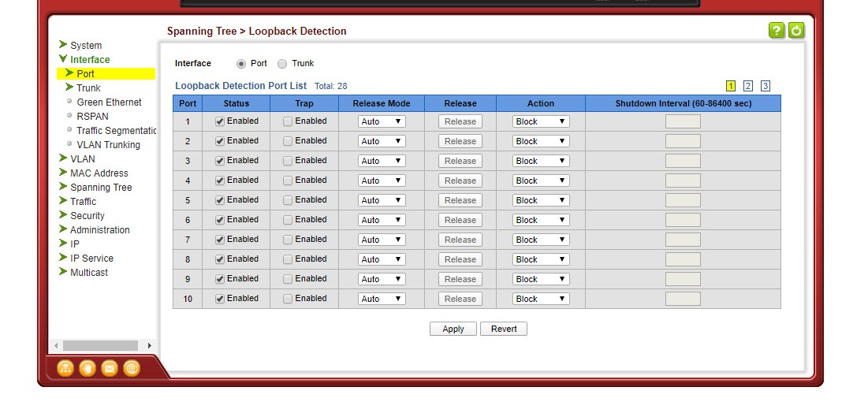This screenshot has height=402, width=868.
Task: Enable Trap for port 5
Action: click(x=288, y=200)
